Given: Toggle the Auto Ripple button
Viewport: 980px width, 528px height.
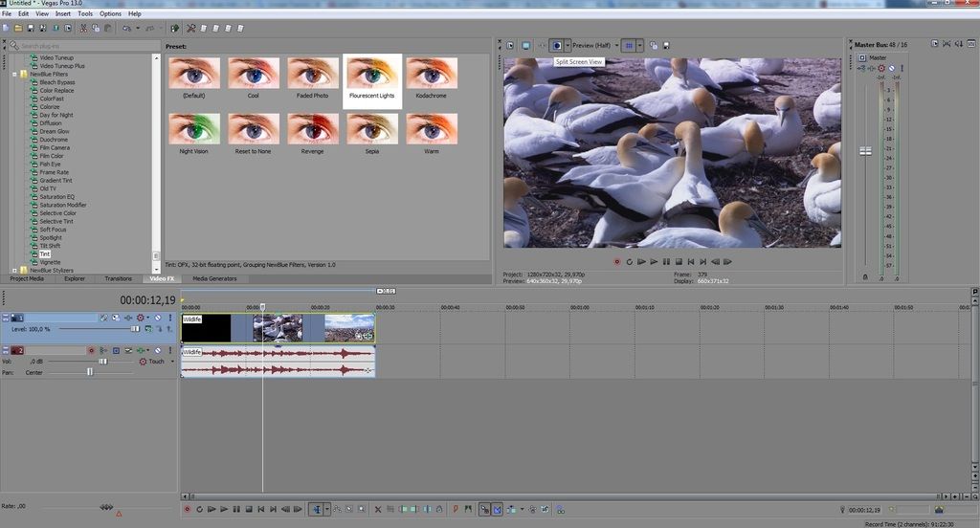Looking at the screenshot, I should (x=513, y=510).
